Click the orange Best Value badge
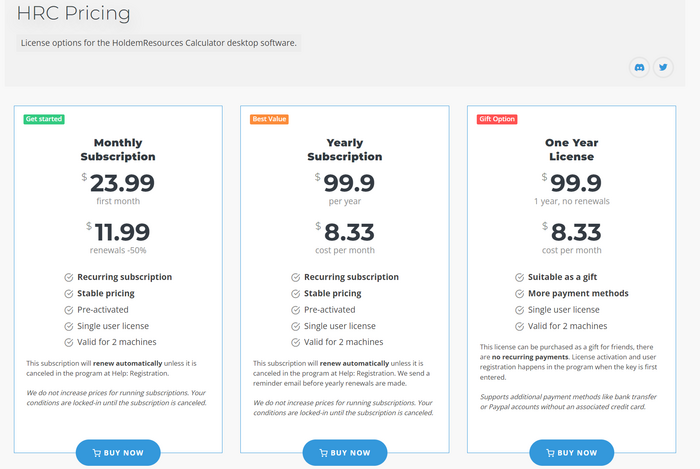Screen dimensions: 700x469 point(269,119)
